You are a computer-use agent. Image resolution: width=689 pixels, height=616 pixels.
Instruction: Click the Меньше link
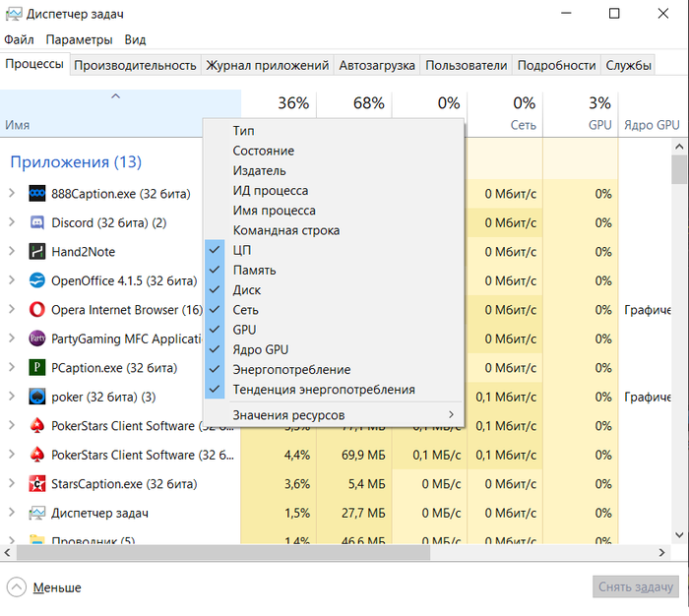point(57,587)
